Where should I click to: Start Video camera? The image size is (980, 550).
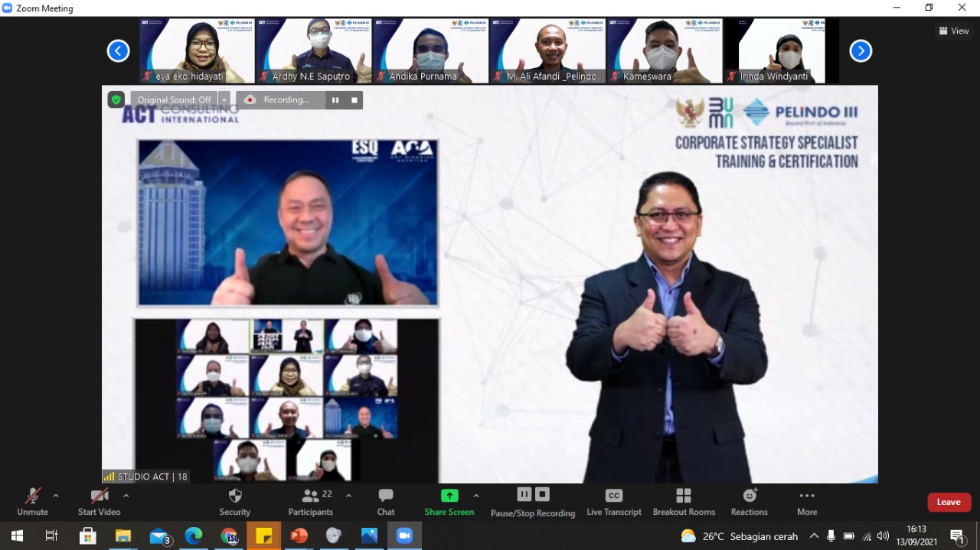pos(100,501)
